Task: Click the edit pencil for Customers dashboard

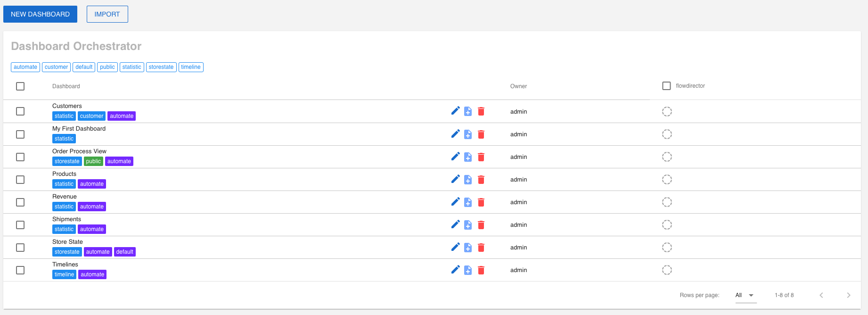Action: click(455, 111)
